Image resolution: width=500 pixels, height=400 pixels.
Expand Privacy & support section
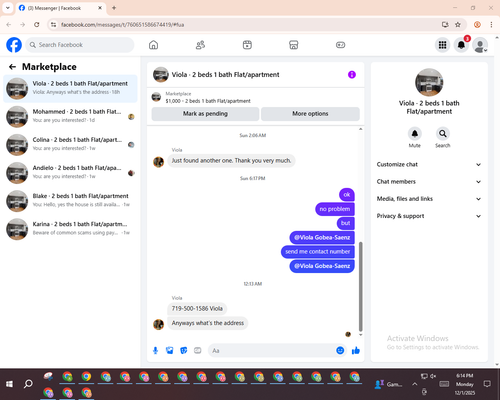[x=429, y=216]
